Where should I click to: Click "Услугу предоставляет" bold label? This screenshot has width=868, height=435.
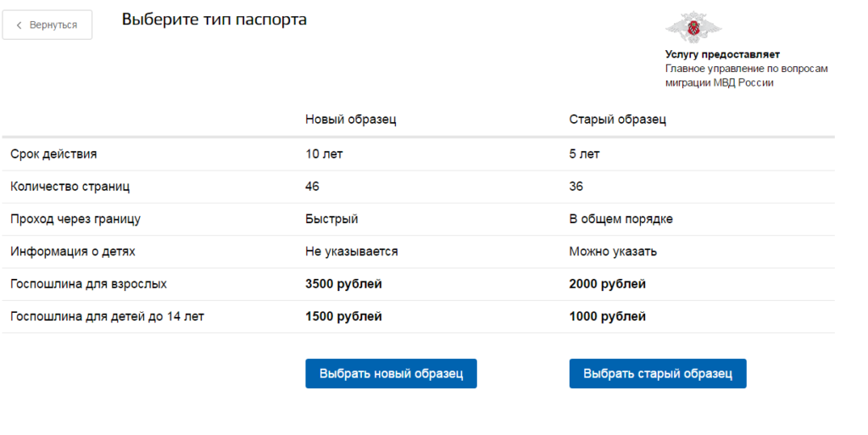point(722,54)
